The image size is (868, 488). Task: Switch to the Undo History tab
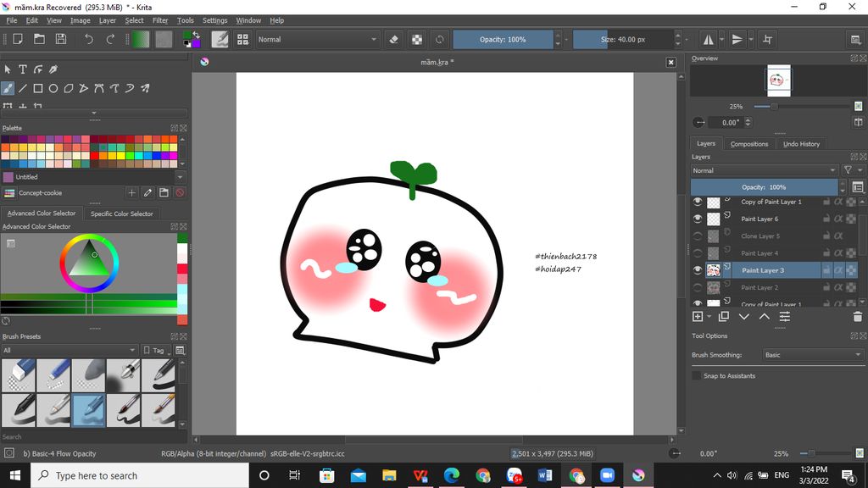(801, 144)
